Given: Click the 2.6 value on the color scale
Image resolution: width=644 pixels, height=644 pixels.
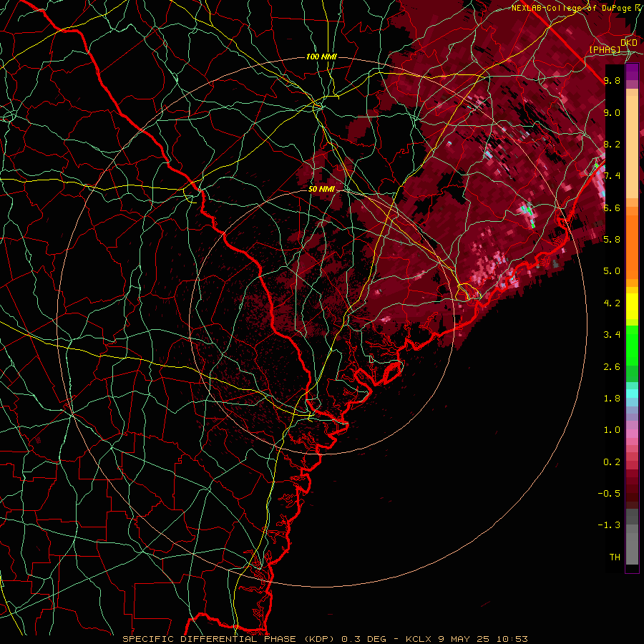Looking at the screenshot, I should (612, 367).
